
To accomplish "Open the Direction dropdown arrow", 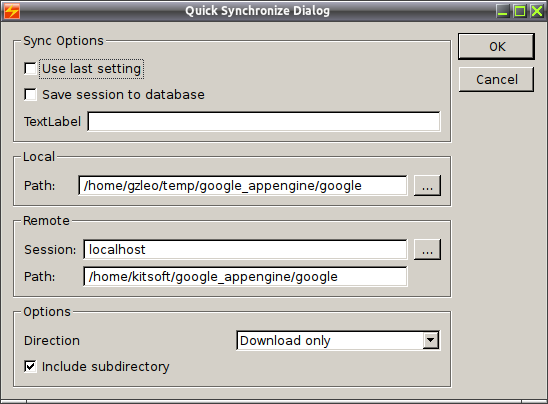I will point(431,340).
